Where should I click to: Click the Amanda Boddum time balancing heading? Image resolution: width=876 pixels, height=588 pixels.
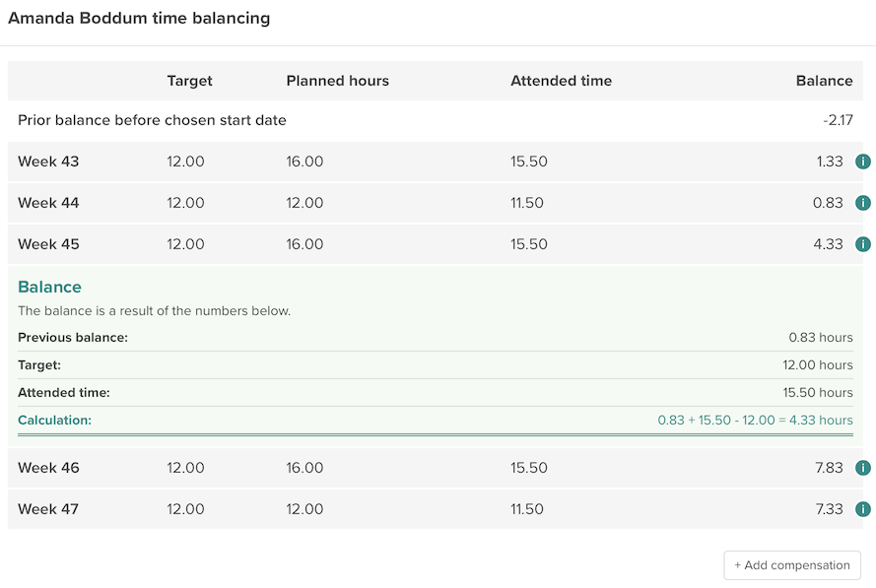pyautogui.click(x=139, y=18)
